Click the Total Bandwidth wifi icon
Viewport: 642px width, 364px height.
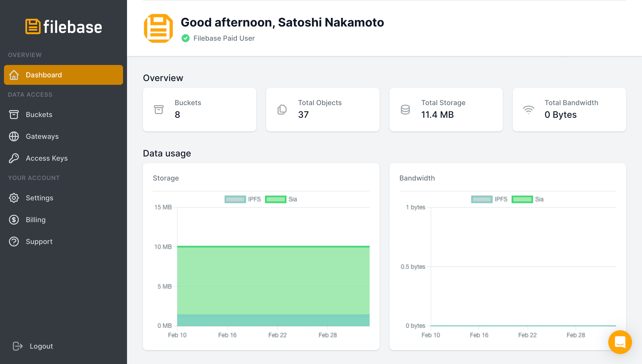tap(528, 110)
